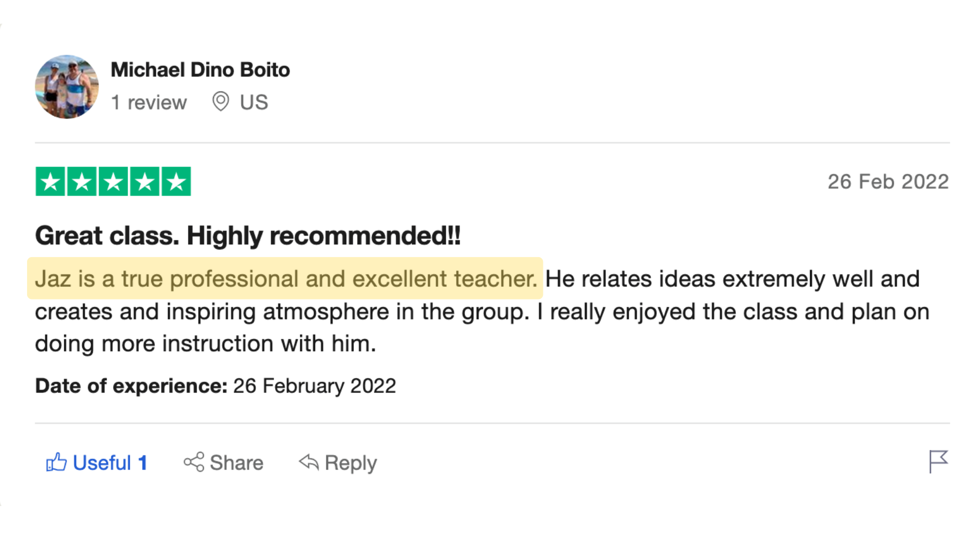Select the "1 review" count text

point(149,102)
